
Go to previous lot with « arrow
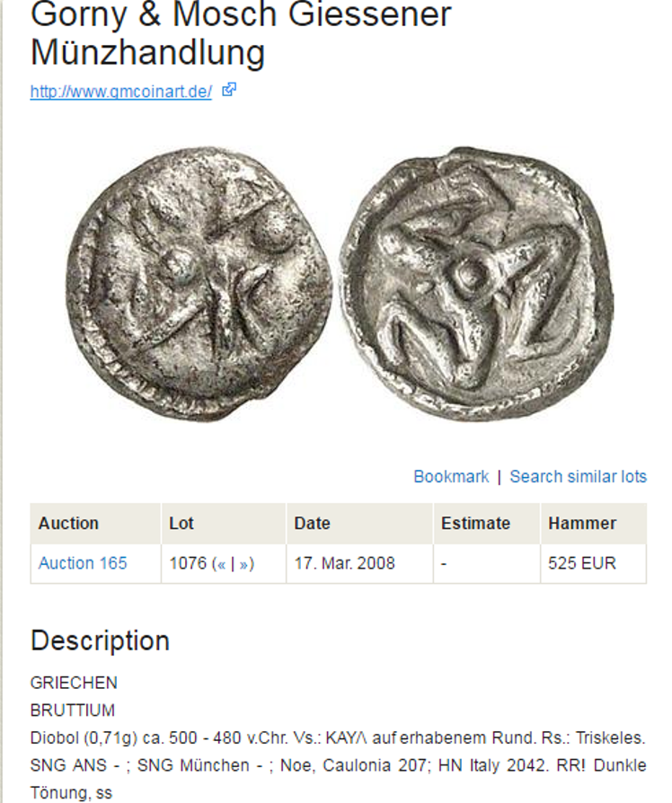tap(221, 564)
